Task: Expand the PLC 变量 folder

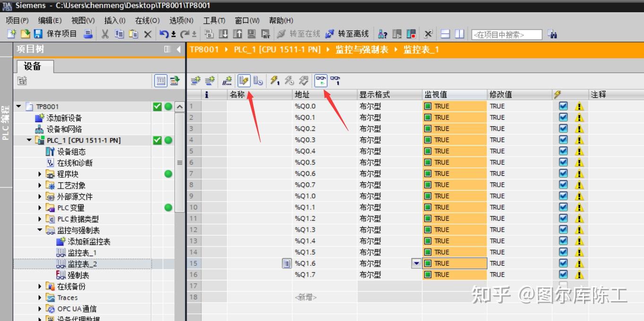Action: pyautogui.click(x=40, y=208)
